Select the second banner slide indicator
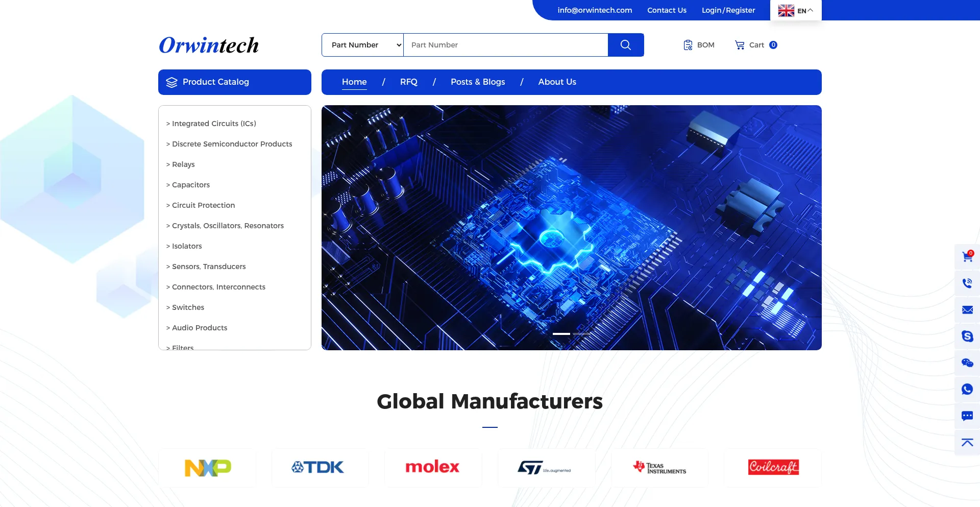This screenshot has height=507, width=980. pos(582,334)
